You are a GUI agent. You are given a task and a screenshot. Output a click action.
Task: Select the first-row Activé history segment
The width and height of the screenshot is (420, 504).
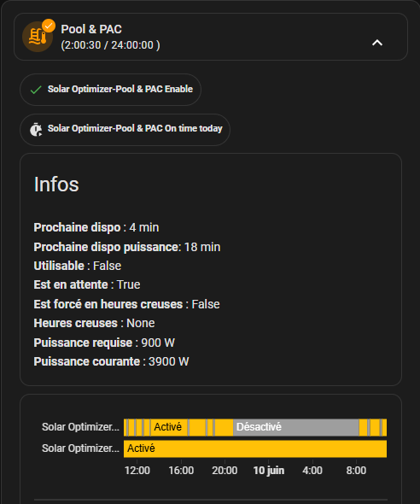(169, 427)
